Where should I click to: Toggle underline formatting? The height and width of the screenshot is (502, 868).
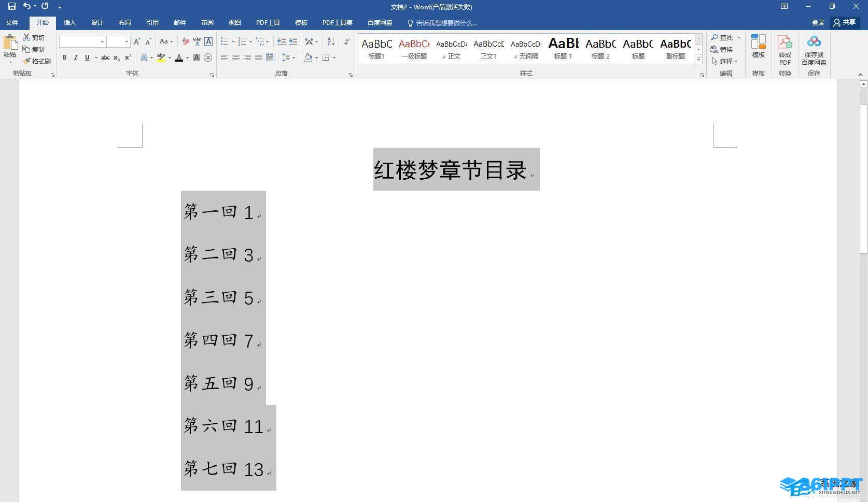pos(87,58)
